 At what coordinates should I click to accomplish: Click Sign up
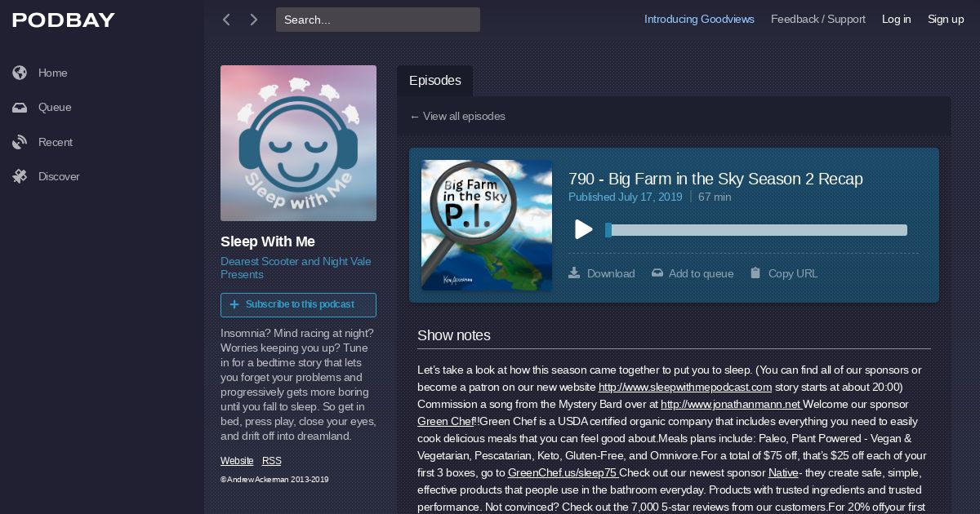[x=946, y=20]
